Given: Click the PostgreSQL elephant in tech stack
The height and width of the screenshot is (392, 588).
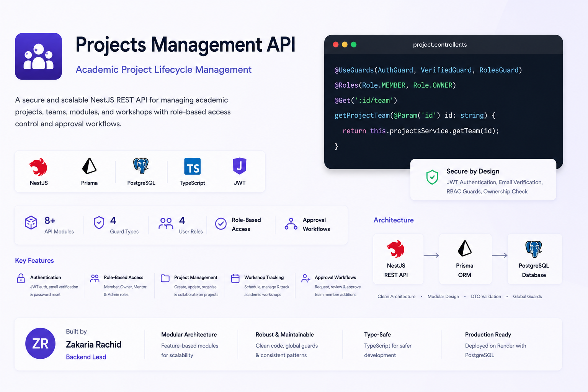Looking at the screenshot, I should [141, 166].
